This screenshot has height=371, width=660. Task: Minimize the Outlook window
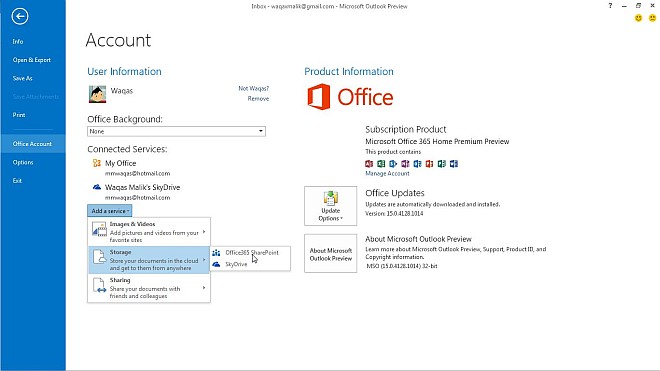624,6
